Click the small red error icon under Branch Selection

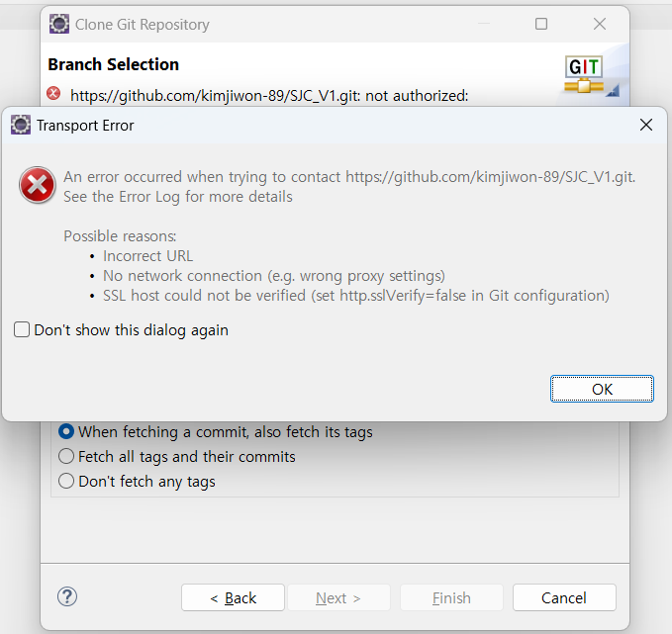point(53,93)
